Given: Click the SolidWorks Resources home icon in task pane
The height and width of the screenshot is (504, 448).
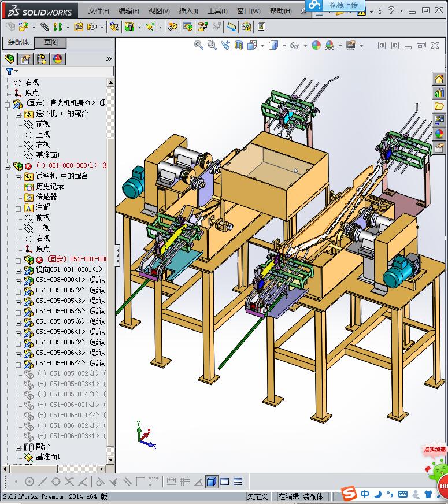Looking at the screenshot, I should [x=439, y=79].
